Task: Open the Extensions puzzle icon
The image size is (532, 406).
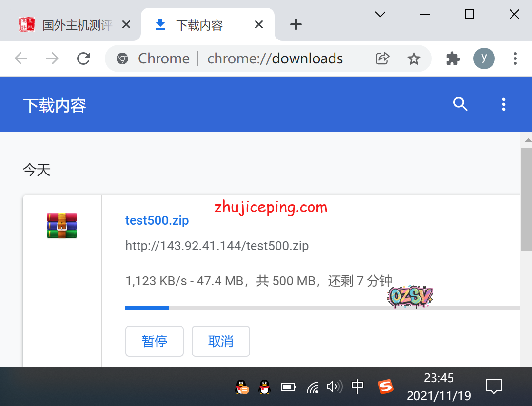Action: (453, 58)
